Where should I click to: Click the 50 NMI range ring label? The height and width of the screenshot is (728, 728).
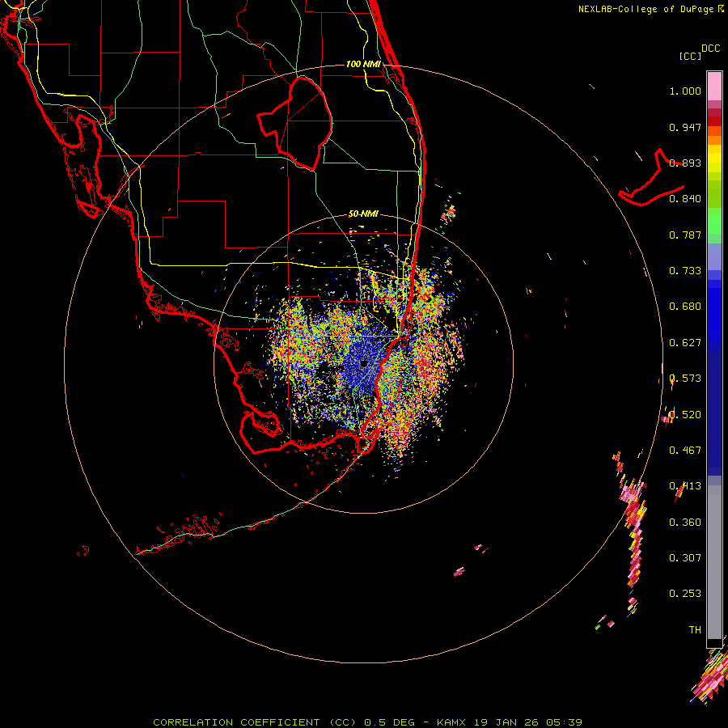click(363, 214)
